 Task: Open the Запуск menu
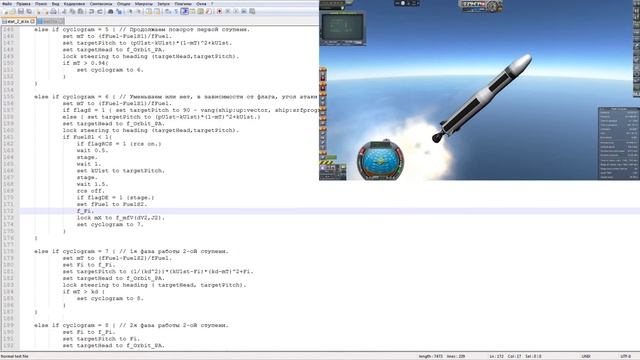[163, 4]
